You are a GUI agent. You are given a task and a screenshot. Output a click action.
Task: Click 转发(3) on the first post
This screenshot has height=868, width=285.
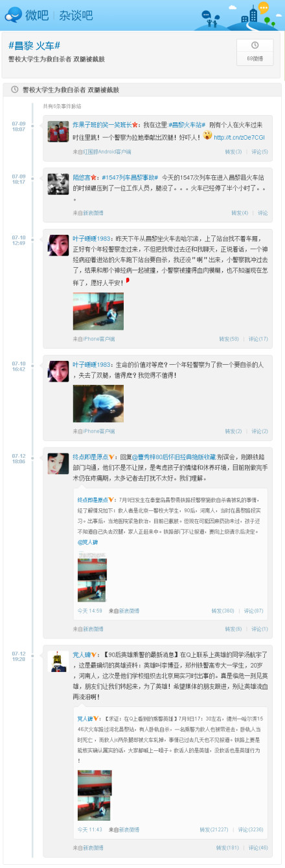(x=233, y=151)
